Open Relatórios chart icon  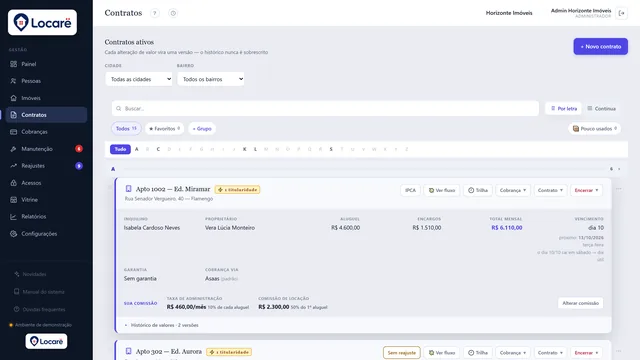[13, 217]
